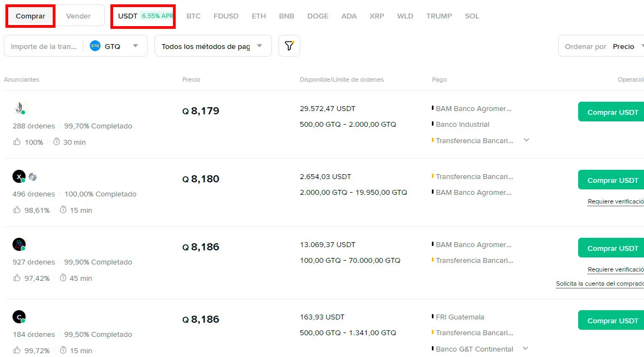The image size is (644, 357).
Task: Click clock icon beside 30 min
Action: pyautogui.click(x=57, y=141)
